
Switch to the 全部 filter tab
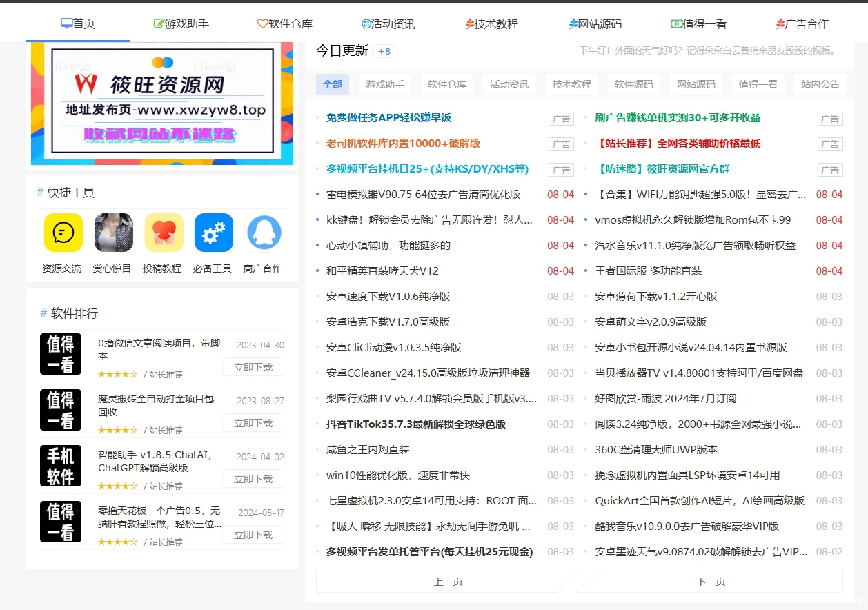tap(333, 83)
